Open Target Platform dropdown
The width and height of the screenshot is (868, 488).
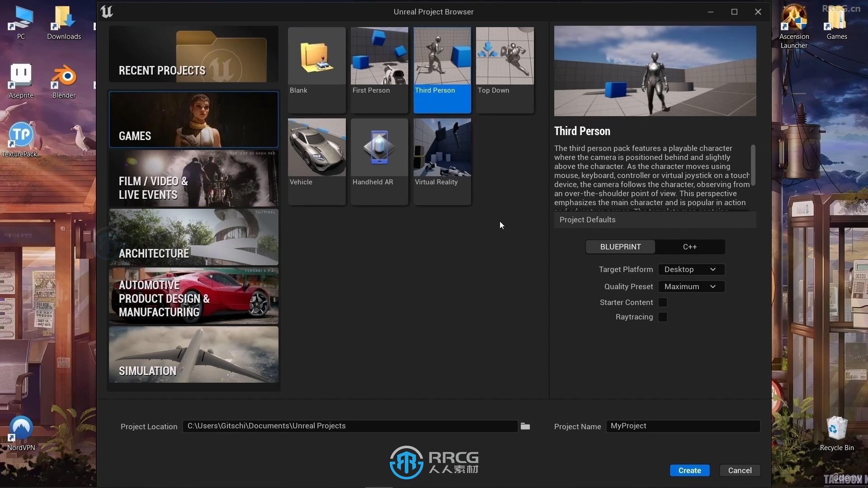(691, 269)
